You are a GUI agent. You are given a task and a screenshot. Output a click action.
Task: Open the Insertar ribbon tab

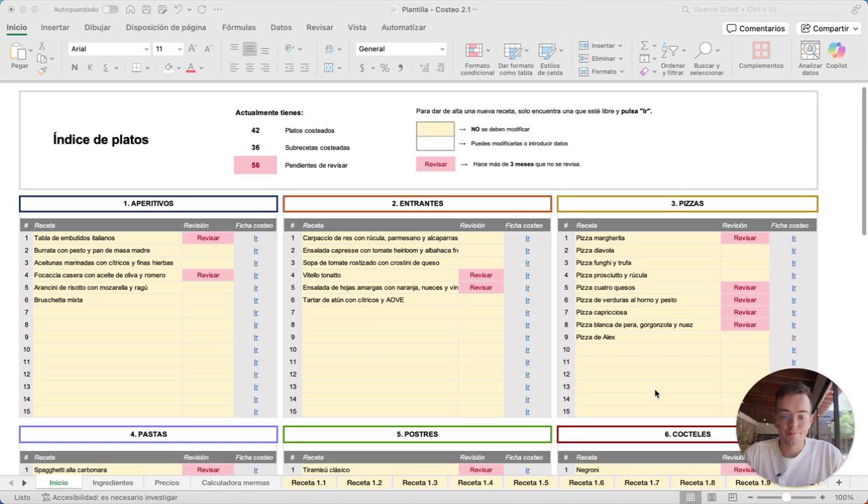55,27
